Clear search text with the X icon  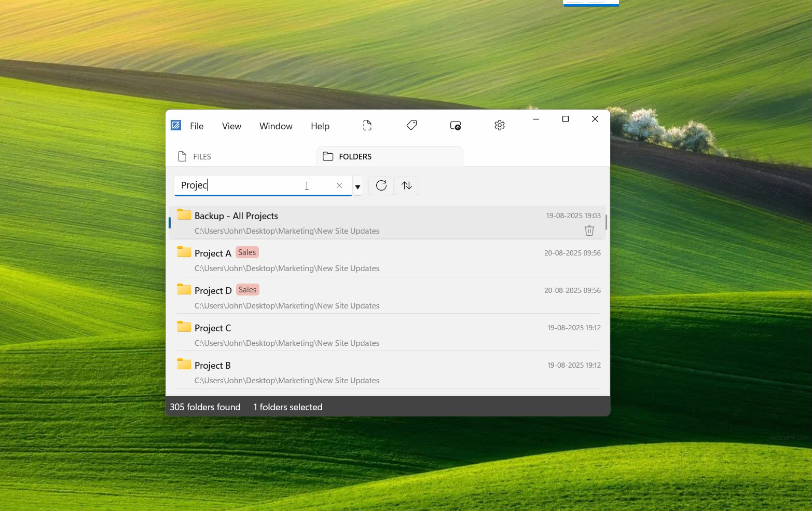(x=339, y=186)
